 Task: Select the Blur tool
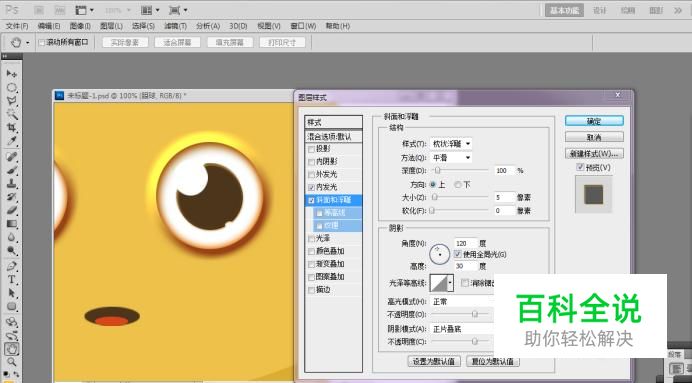pyautogui.click(x=11, y=237)
